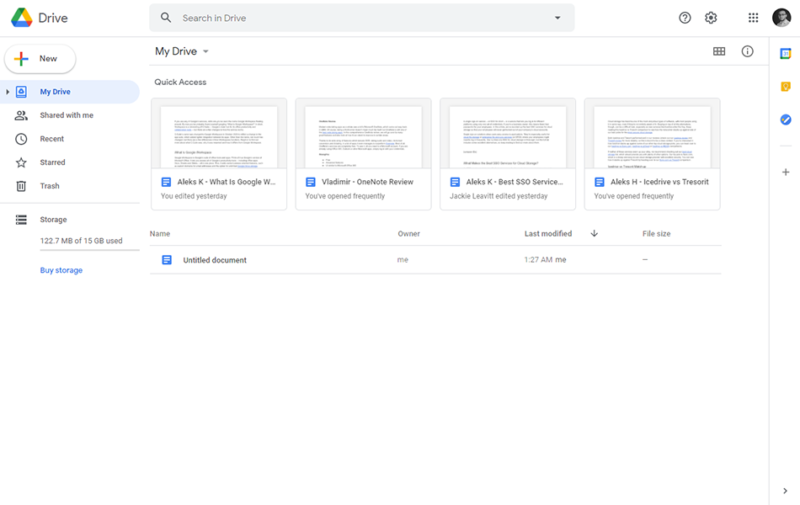Click Aleks H - Icedrive vs Tresorit title
The width and height of the screenshot is (800, 505).
pos(659,182)
